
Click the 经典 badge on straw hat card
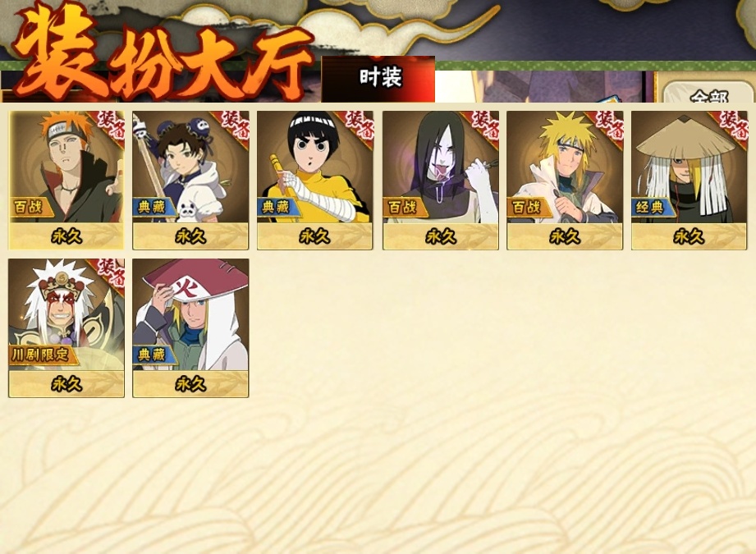tap(652, 208)
